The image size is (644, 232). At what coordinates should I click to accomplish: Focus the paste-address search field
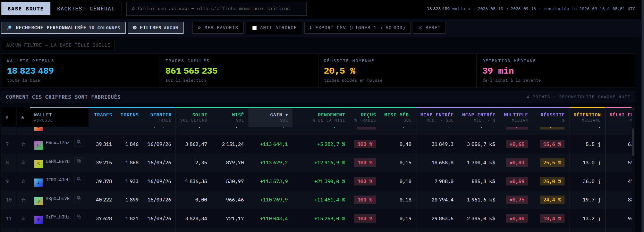(x=217, y=9)
